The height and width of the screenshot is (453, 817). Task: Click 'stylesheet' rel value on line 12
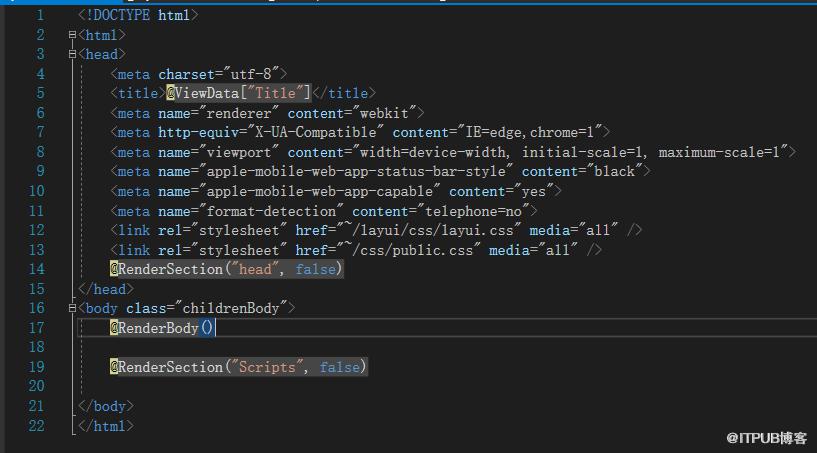pos(239,230)
